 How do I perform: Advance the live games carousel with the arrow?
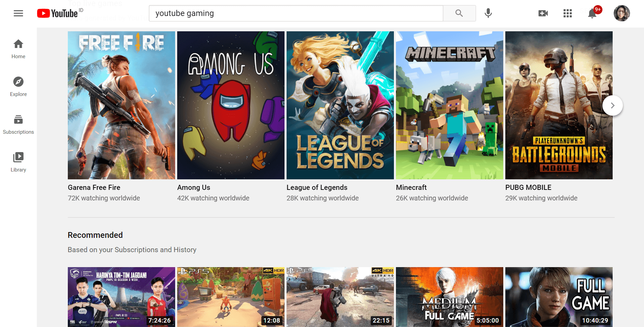click(612, 105)
